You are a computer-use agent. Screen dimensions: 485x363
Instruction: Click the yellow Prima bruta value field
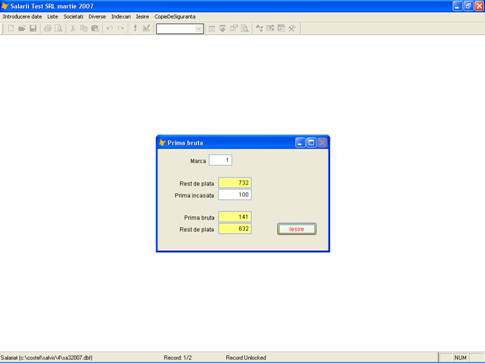235,217
